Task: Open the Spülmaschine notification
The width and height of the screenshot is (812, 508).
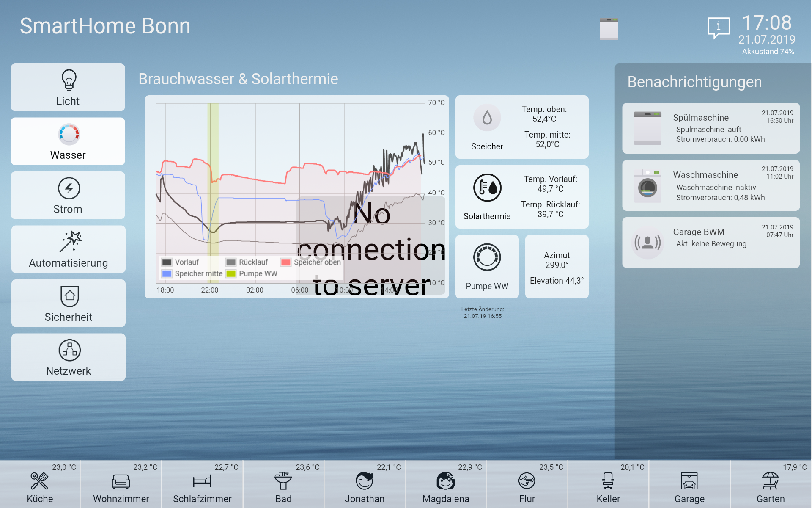Action: click(x=710, y=128)
